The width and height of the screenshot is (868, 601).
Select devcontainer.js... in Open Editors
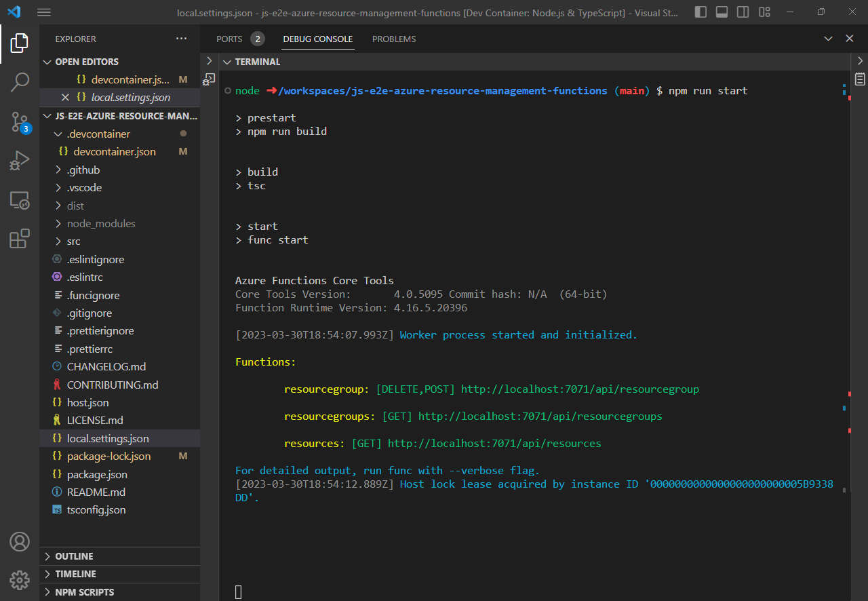coord(119,79)
